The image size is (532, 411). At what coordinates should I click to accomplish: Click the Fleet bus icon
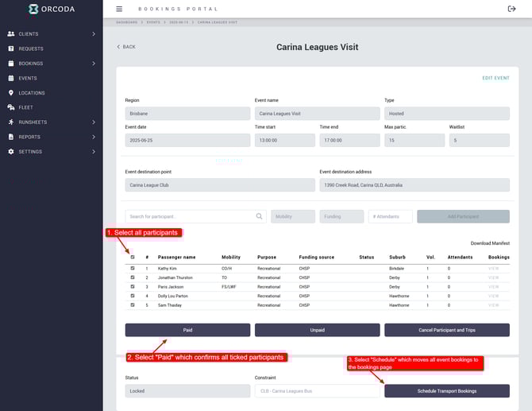[x=11, y=107]
